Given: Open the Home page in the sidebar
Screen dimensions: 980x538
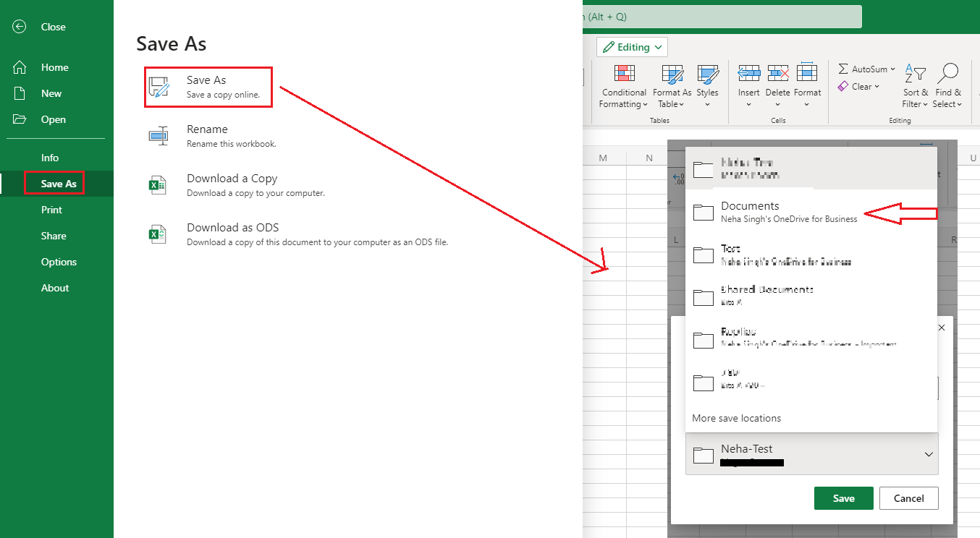Looking at the screenshot, I should coord(55,67).
